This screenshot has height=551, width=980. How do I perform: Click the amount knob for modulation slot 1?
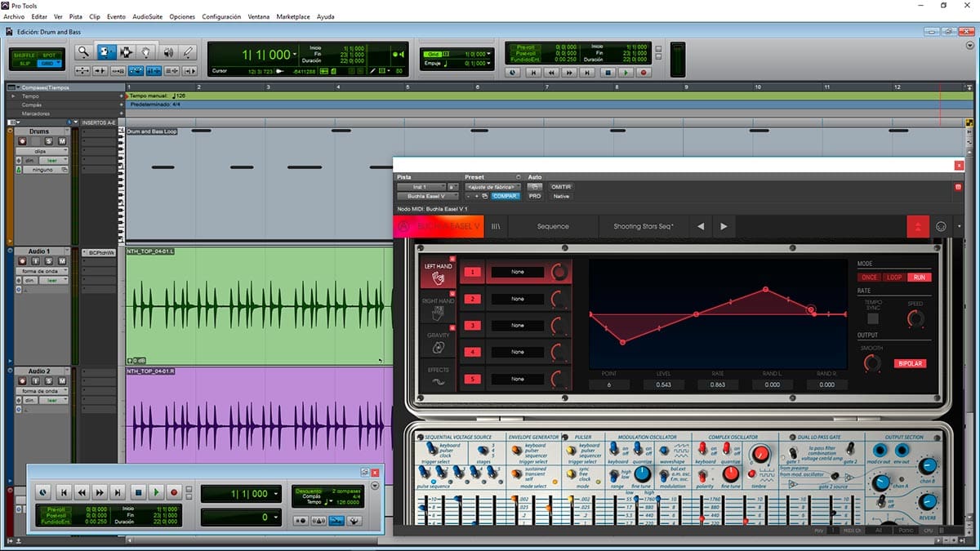559,272
